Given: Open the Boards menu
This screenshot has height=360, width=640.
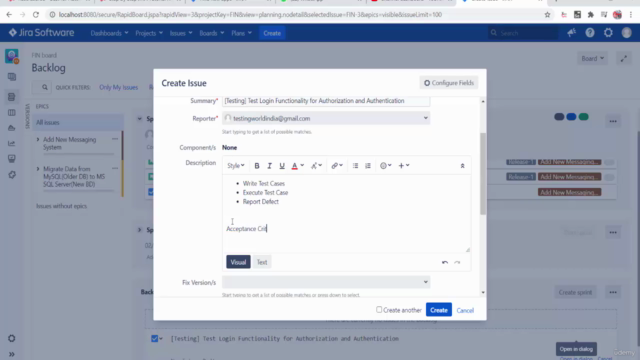Looking at the screenshot, I should (x=211, y=33).
